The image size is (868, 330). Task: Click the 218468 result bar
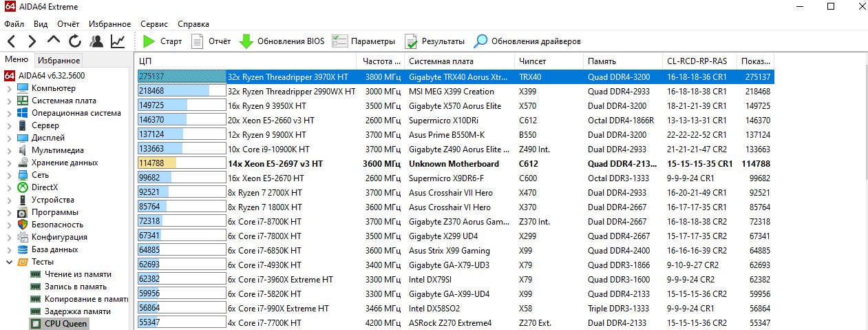(x=182, y=91)
